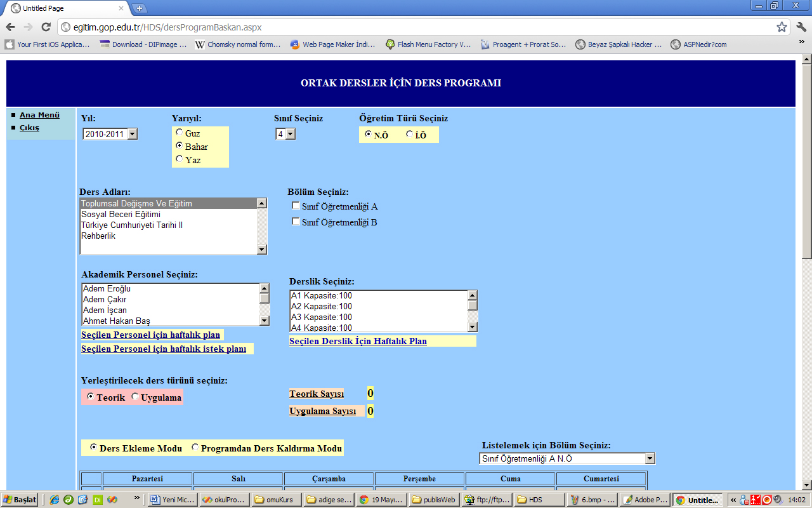Open the Chomsky normal form bookmark
812x508 pixels.
tap(237, 44)
